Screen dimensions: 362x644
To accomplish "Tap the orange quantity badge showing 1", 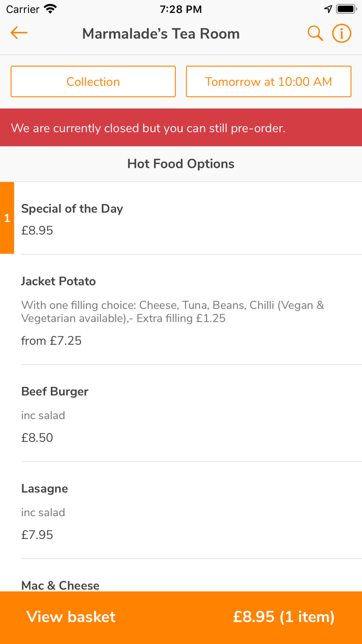I will click(x=7, y=218).
